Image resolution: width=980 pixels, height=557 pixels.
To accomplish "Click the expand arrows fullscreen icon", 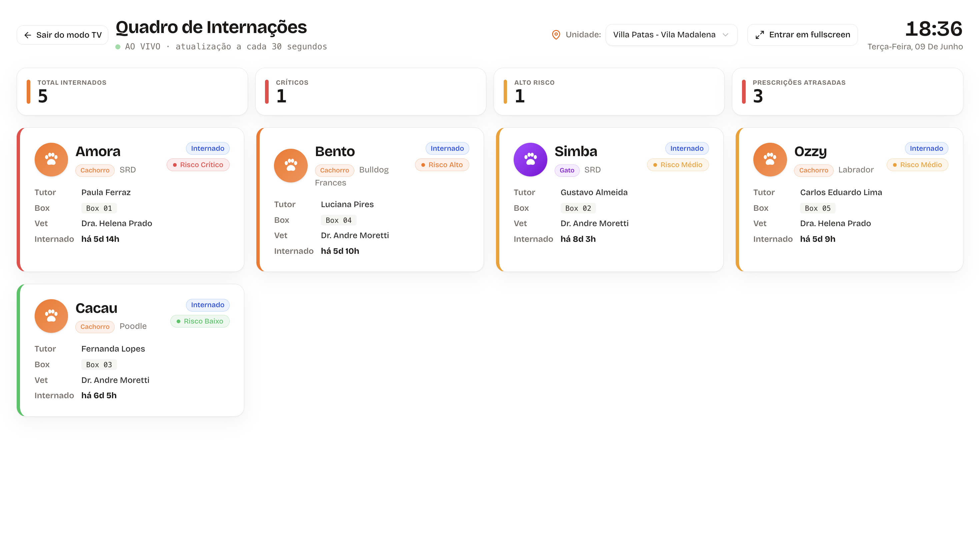I will (x=759, y=35).
